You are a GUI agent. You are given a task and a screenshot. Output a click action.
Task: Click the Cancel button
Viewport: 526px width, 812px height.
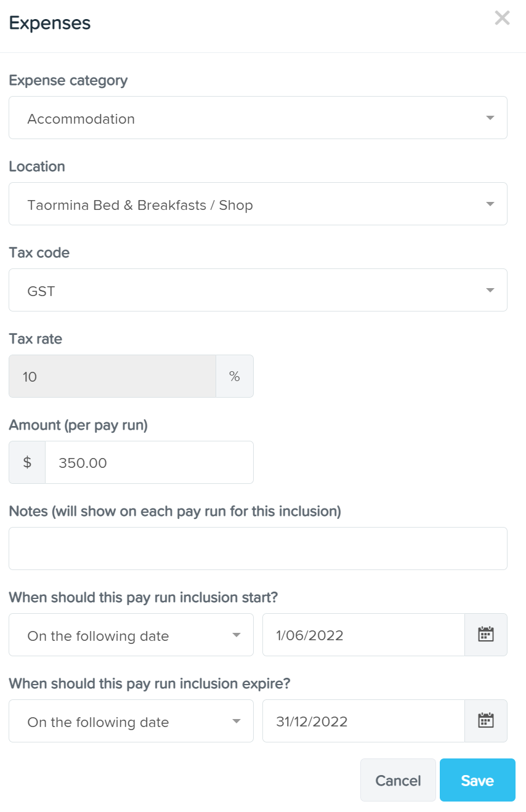[398, 780]
